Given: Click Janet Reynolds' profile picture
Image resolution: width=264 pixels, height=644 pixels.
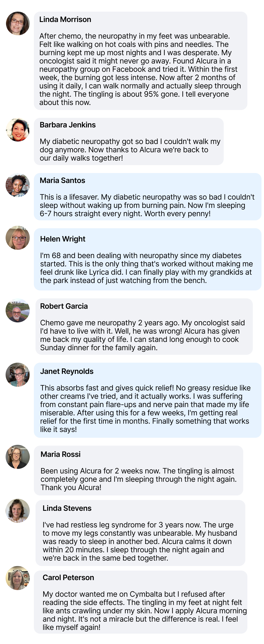Looking at the screenshot, I should click(18, 375).
